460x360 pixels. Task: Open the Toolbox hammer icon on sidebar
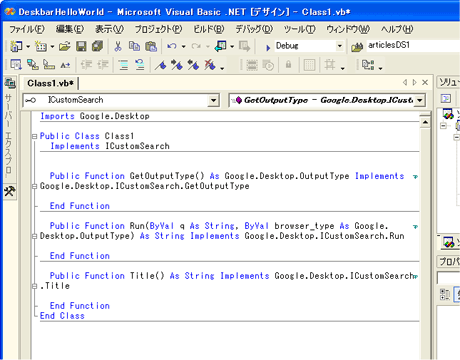(9, 191)
